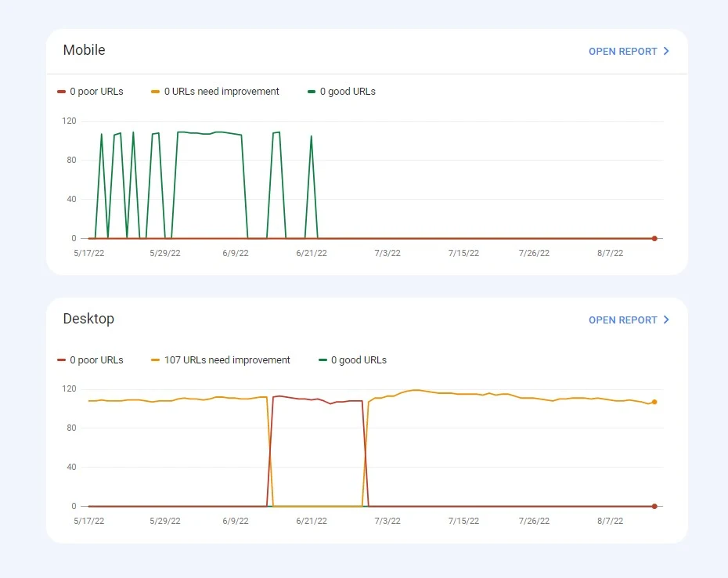The width and height of the screenshot is (728, 578).
Task: Click the Desktop card title
Action: point(88,319)
